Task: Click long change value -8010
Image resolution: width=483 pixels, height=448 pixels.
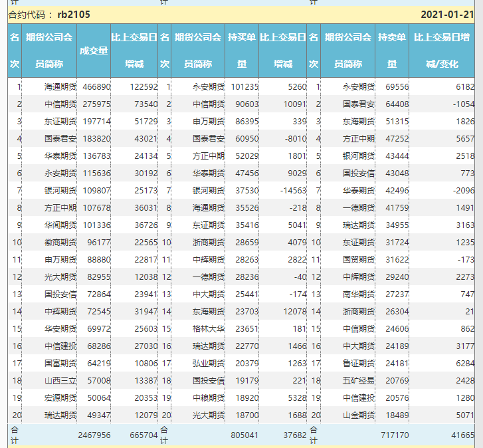Action: click(x=296, y=139)
